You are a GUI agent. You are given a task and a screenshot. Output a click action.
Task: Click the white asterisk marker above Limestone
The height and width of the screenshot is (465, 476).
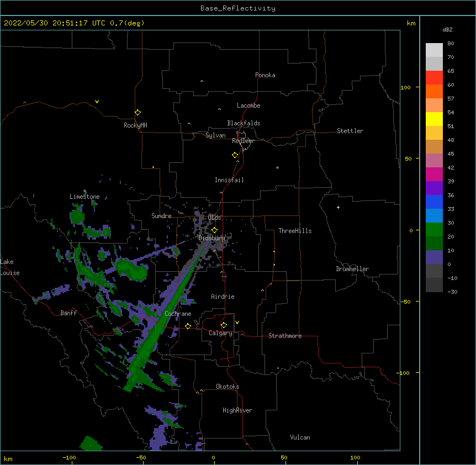coord(84,191)
